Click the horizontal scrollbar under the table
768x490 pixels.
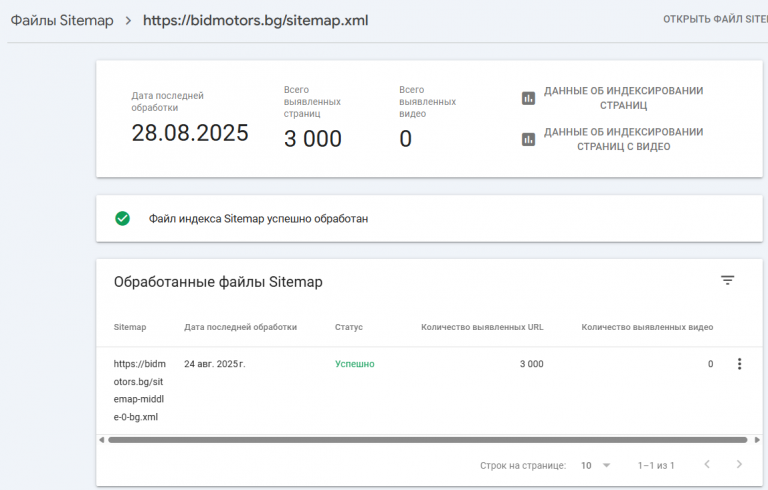coord(427,440)
